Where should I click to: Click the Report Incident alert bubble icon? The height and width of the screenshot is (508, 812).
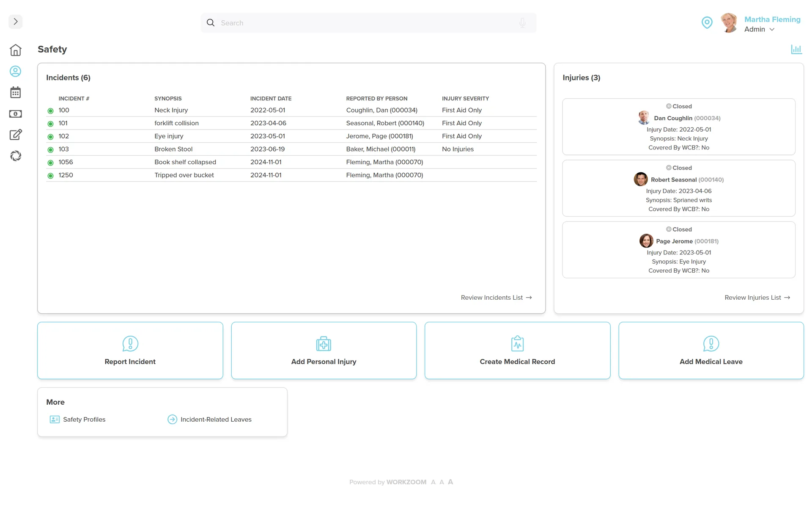coord(130,344)
